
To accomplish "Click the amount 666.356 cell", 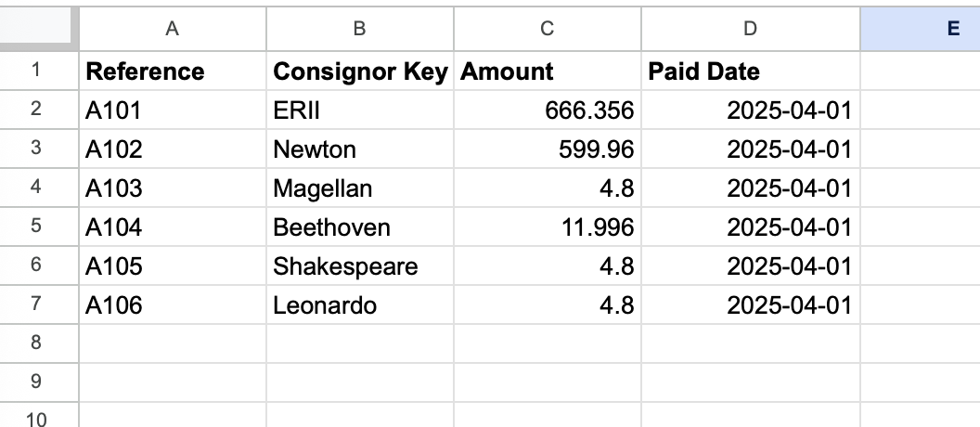I will pyautogui.click(x=547, y=110).
